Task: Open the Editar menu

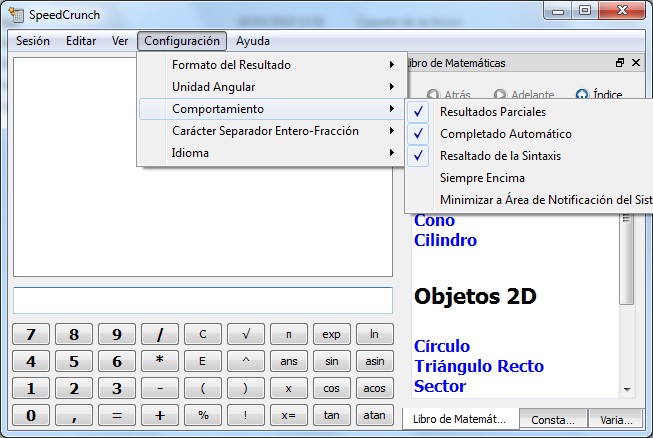Action: tap(81, 41)
